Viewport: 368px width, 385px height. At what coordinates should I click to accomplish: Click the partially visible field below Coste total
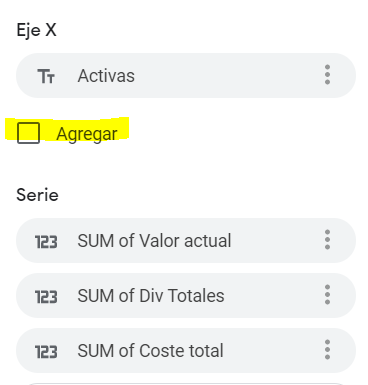click(x=186, y=384)
